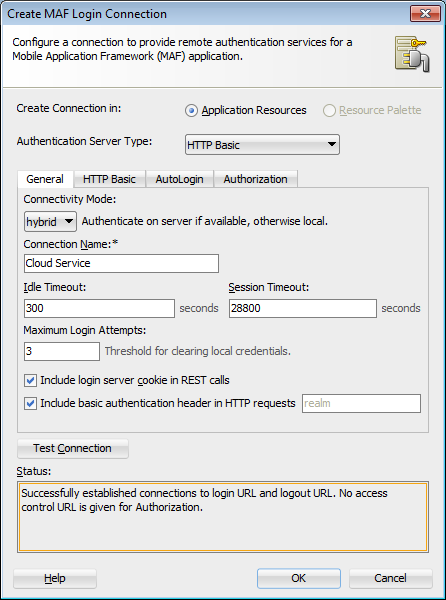The width and height of the screenshot is (446, 600).
Task: Click the Maximum Login Attempts field
Action: click(x=62, y=351)
